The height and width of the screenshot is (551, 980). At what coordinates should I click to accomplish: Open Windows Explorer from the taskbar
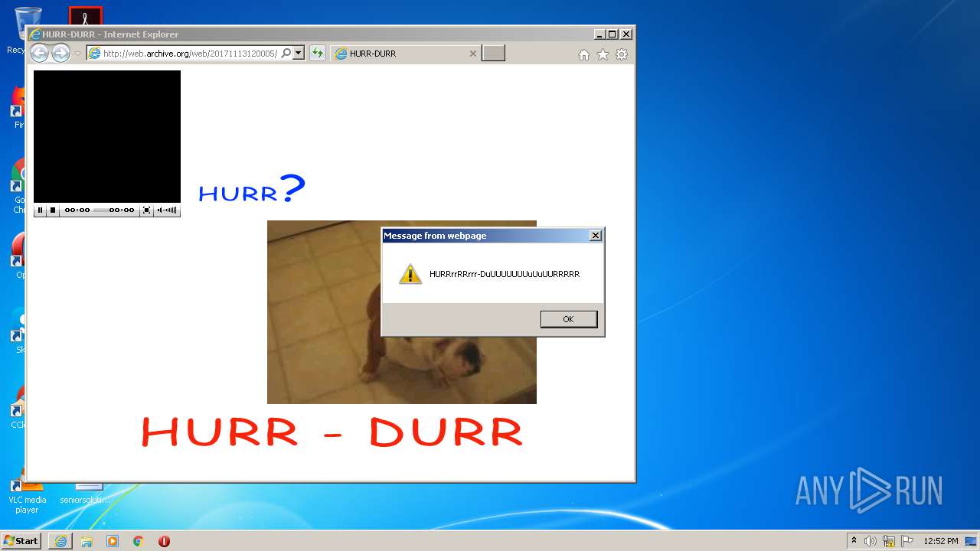point(87,541)
